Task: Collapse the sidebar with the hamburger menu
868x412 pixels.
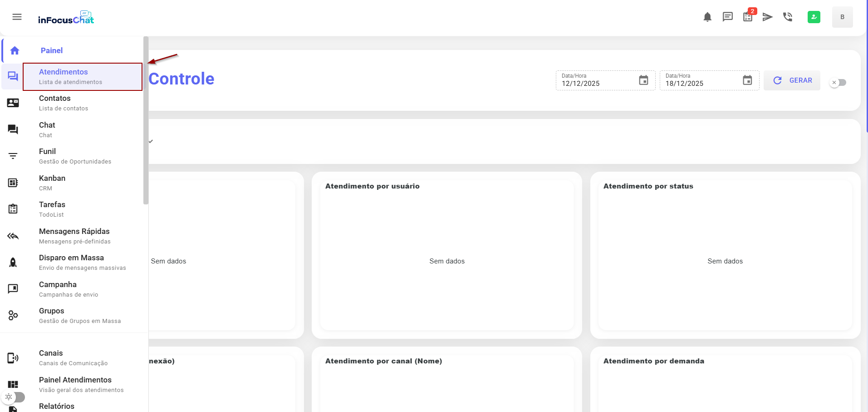Action: [17, 17]
